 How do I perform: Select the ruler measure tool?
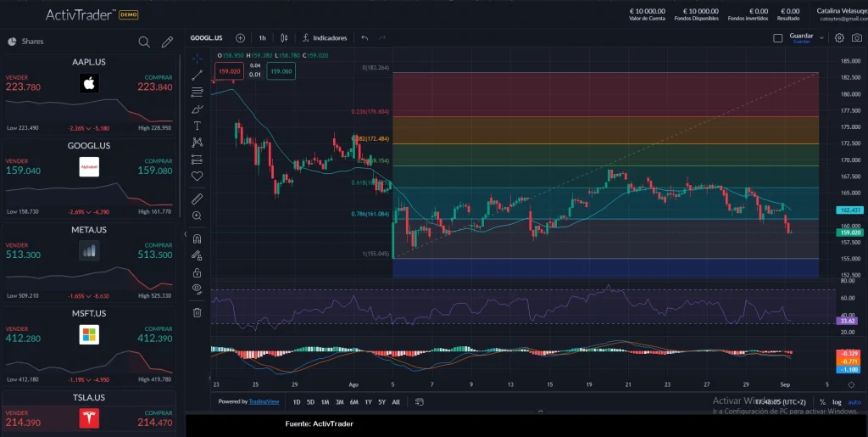197,199
